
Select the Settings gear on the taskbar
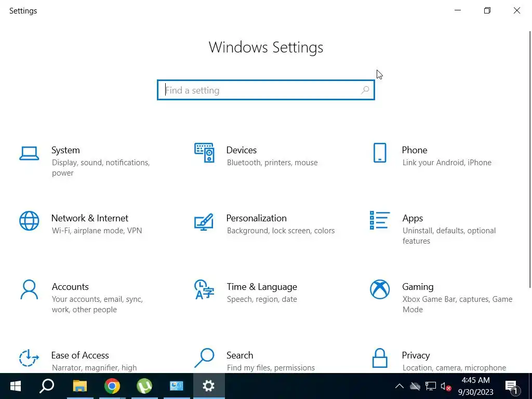[x=209, y=386]
